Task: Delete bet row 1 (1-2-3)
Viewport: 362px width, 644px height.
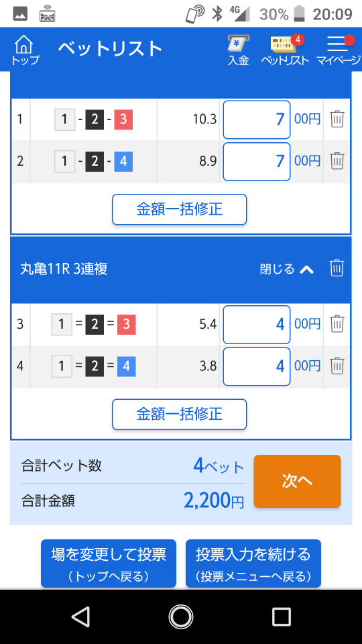Action: click(x=337, y=119)
